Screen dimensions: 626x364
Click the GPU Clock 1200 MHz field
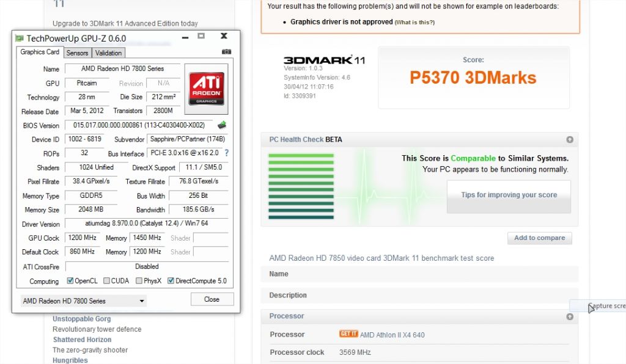(83, 238)
